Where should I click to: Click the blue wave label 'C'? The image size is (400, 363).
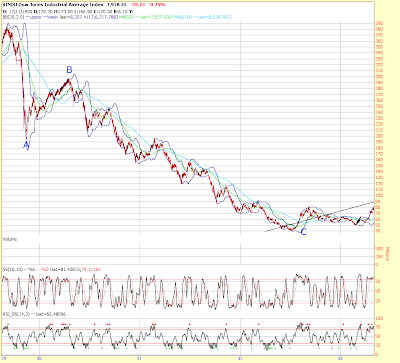tap(303, 232)
